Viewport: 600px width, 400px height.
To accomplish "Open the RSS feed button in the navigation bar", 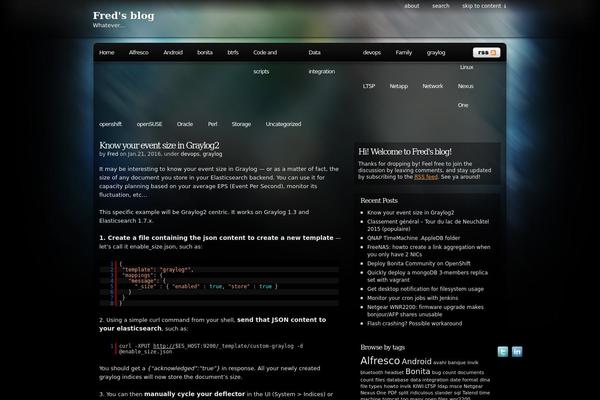I will [x=486, y=52].
